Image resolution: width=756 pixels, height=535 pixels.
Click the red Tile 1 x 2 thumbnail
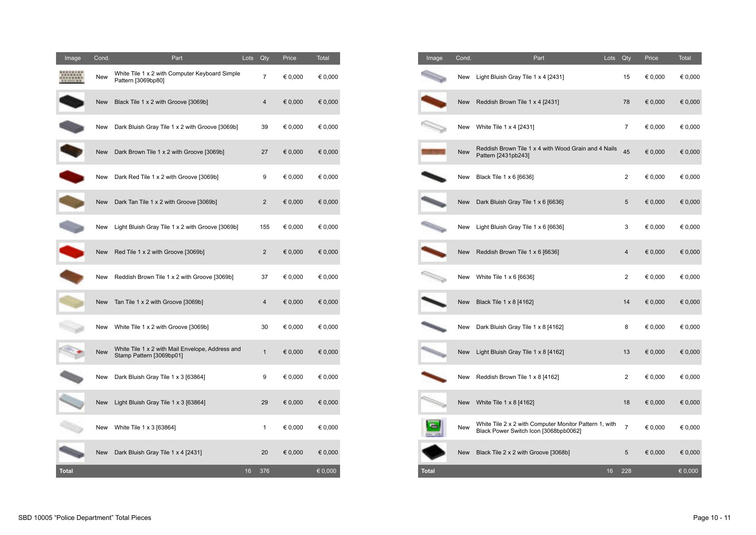coord(72,252)
